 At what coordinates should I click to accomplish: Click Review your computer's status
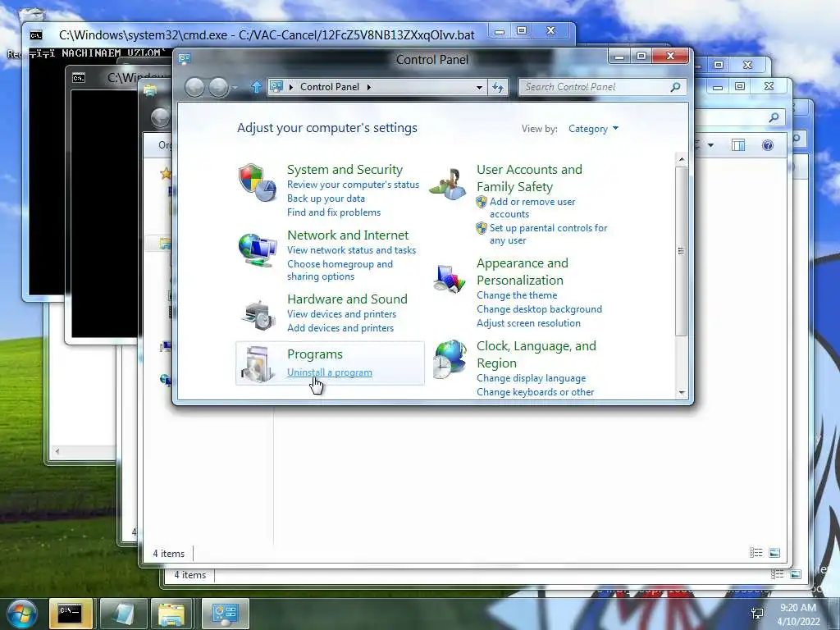[353, 185]
